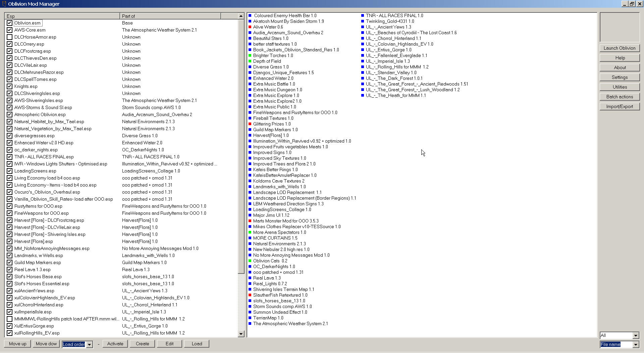Sort by the Part of column header
Image resolution: width=644 pixels, height=353 pixels.
pyautogui.click(x=170, y=16)
